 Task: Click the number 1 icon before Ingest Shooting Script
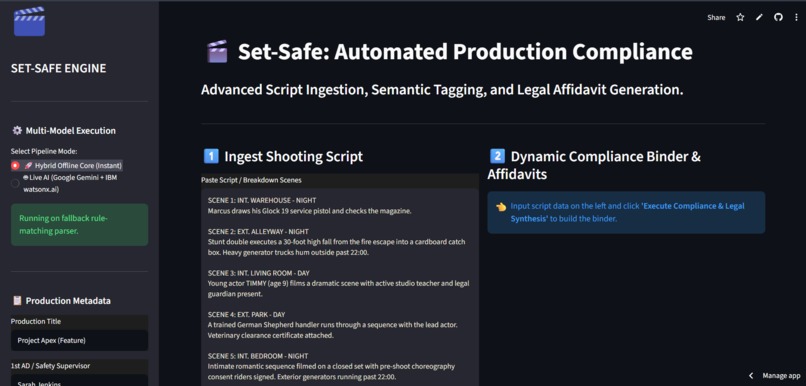[211, 156]
